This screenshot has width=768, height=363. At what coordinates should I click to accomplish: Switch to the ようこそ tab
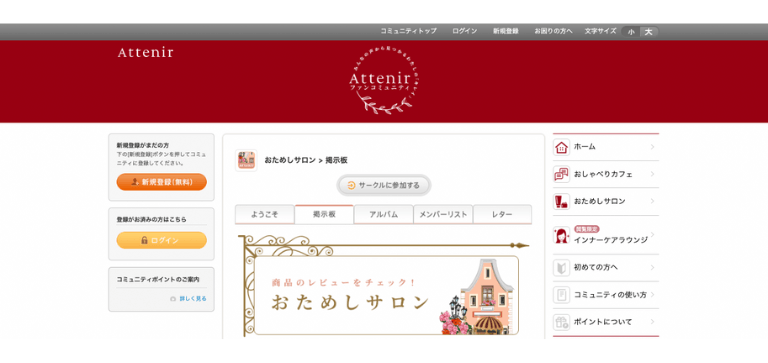(x=264, y=215)
